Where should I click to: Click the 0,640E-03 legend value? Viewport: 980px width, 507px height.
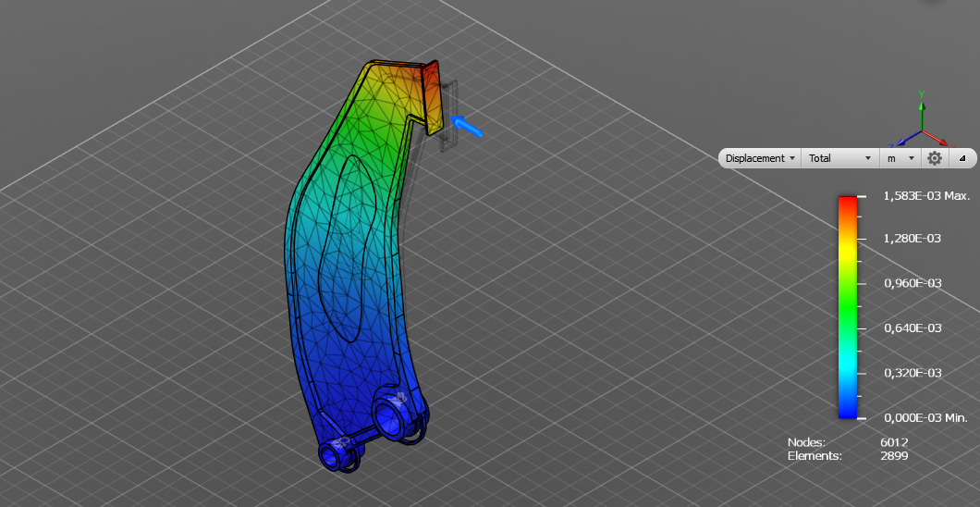[x=912, y=328]
